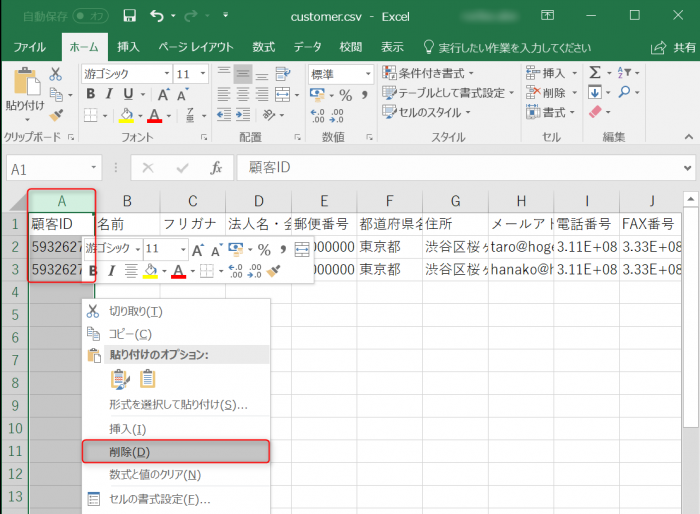Click the Save icon in the title bar

coord(129,16)
